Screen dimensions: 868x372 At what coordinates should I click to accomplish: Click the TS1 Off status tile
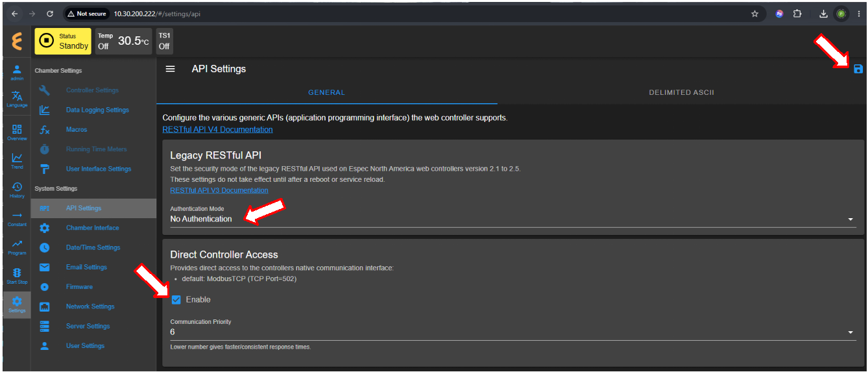164,41
